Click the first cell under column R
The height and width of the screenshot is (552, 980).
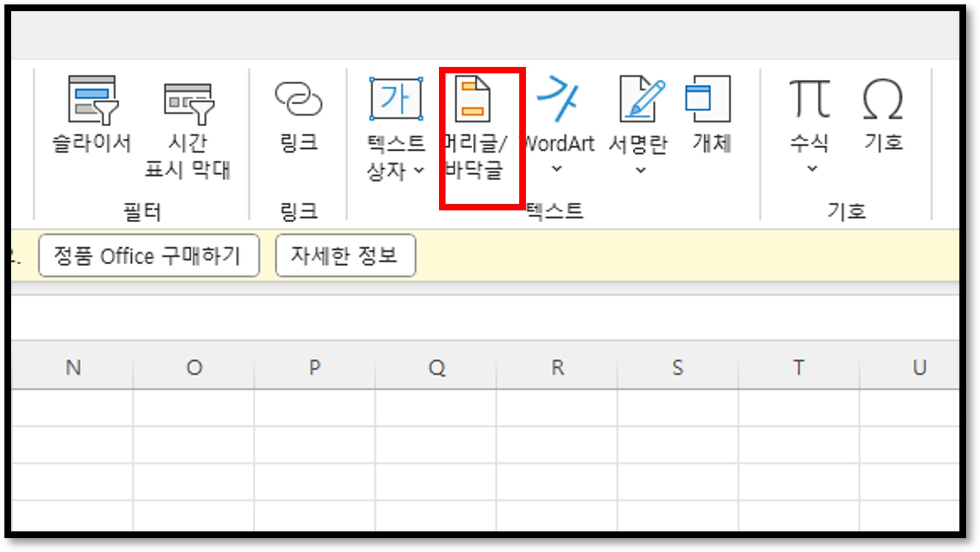coord(557,408)
